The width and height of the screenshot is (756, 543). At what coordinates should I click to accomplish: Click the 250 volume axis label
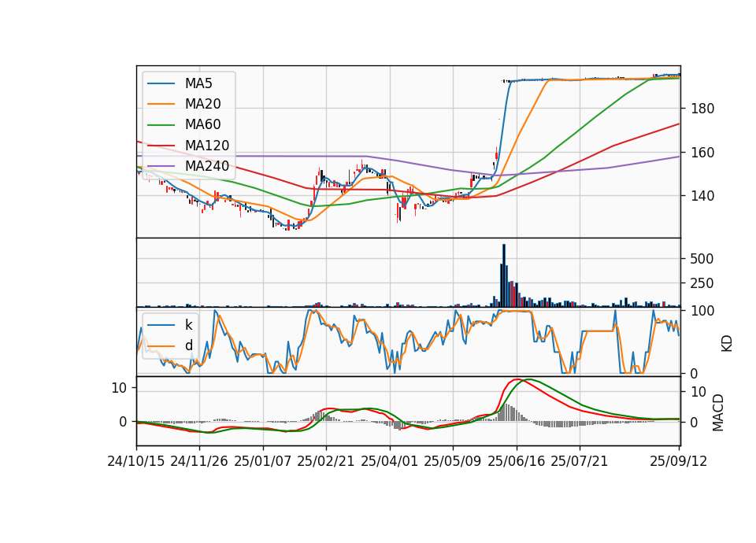pyautogui.click(x=702, y=283)
